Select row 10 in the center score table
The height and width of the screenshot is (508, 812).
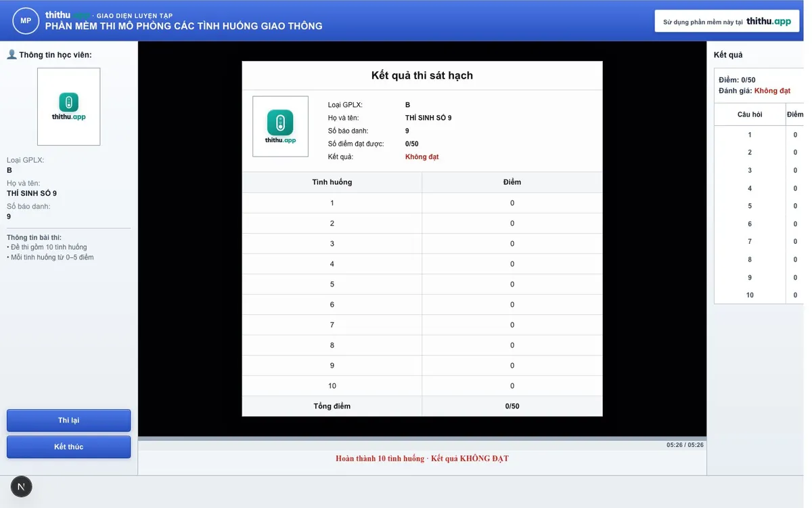click(422, 386)
